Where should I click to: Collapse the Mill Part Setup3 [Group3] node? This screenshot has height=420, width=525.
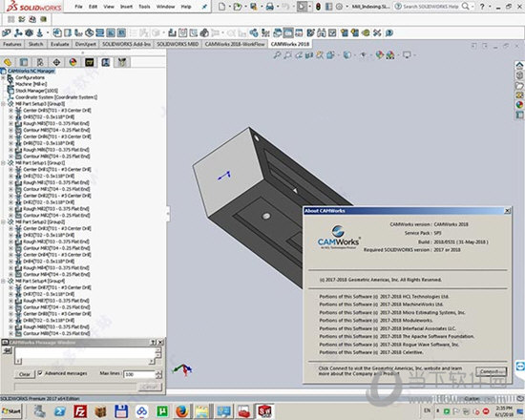(x=4, y=104)
